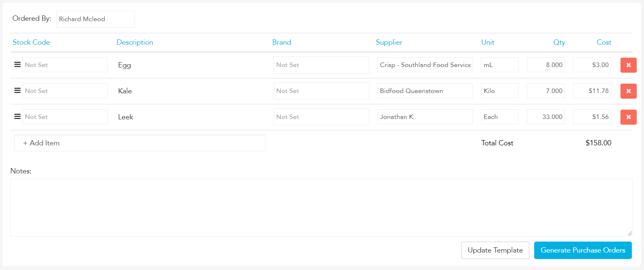Edit quantity 33.000 for Leek

(546, 117)
